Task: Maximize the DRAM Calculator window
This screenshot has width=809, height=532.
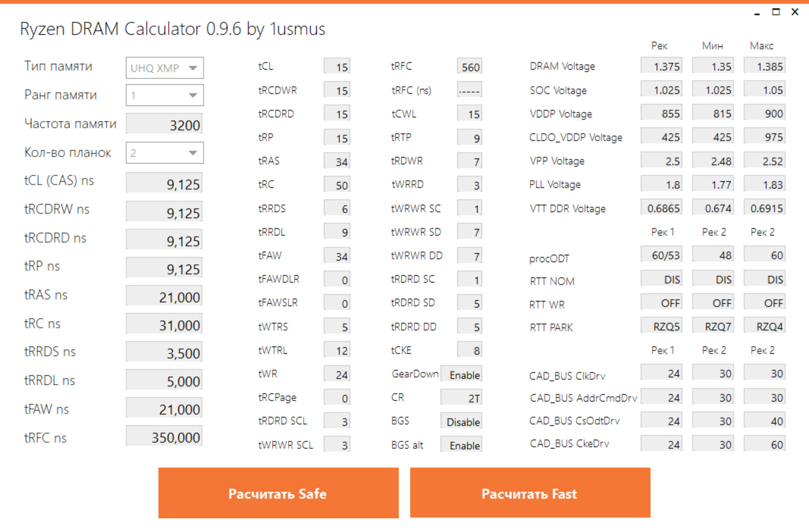Action: (x=776, y=12)
